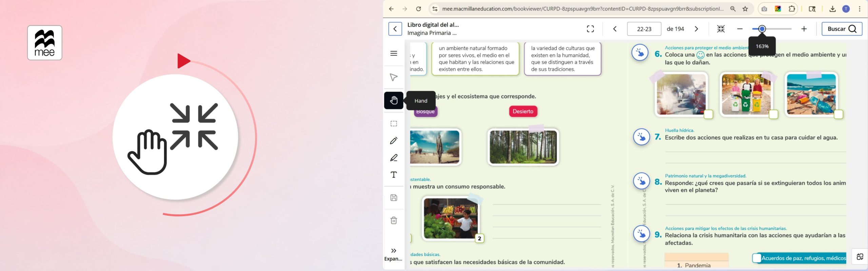
Task: Click the bottom-right corner widget icon
Action: click(x=860, y=257)
